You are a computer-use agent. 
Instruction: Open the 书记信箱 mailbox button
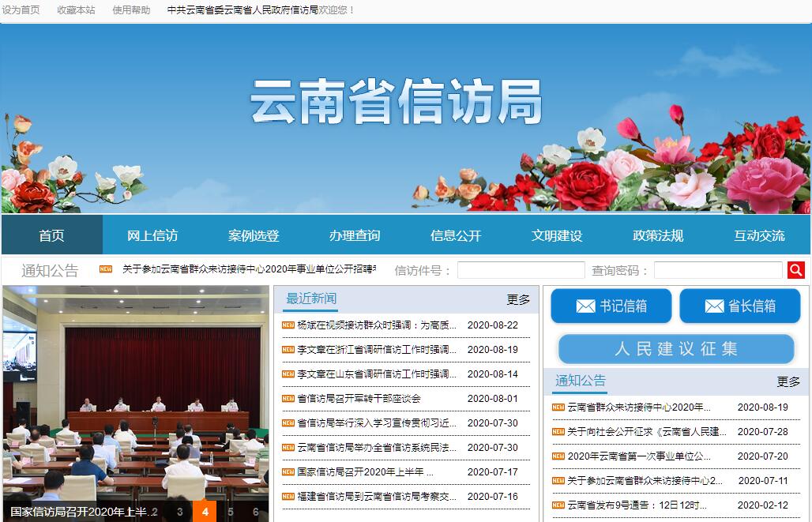[x=611, y=306]
